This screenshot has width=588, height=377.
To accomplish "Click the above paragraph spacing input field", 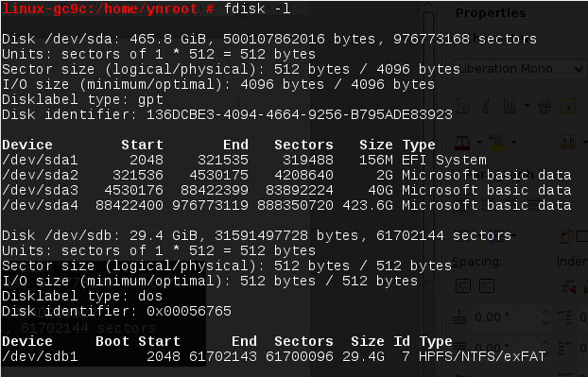I will pos(506,317).
